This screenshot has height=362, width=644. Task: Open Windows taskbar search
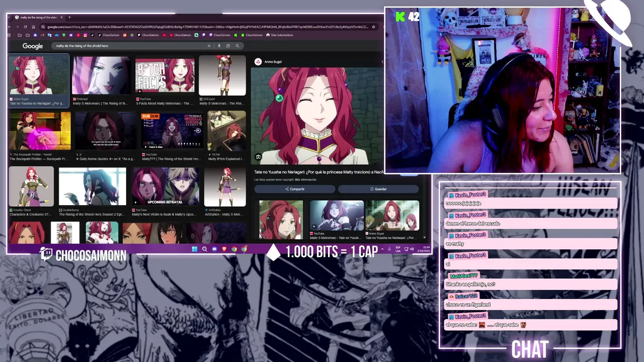pos(204,249)
